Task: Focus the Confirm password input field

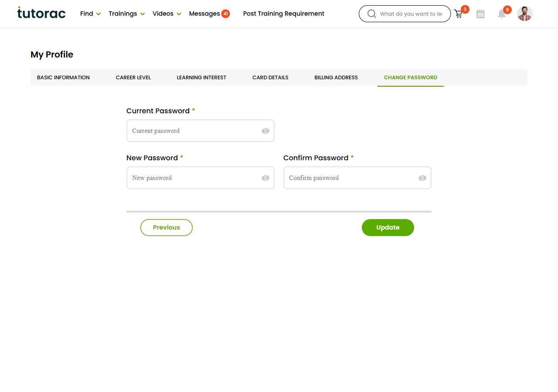Action: pyautogui.click(x=357, y=178)
